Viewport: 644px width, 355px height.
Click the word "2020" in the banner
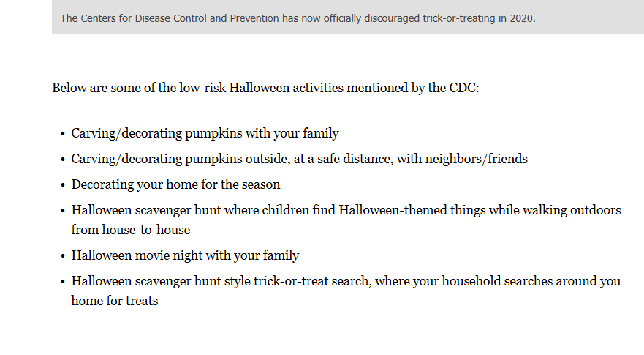522,18
